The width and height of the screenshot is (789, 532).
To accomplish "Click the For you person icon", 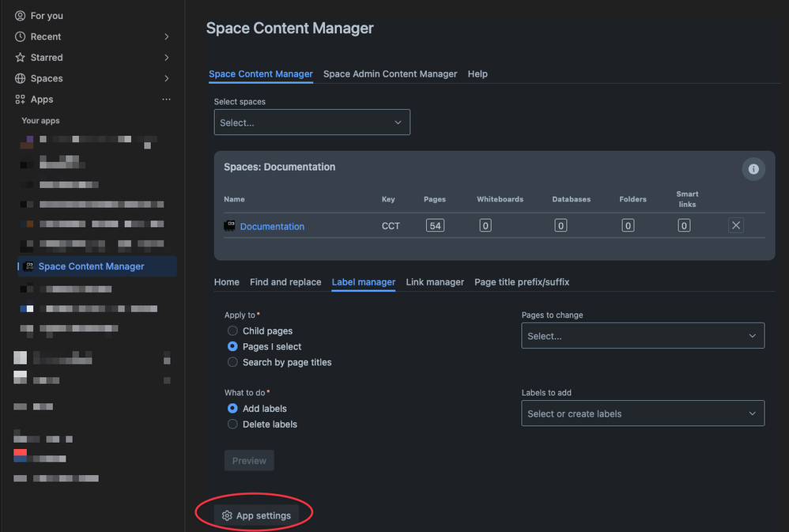I will click(21, 16).
